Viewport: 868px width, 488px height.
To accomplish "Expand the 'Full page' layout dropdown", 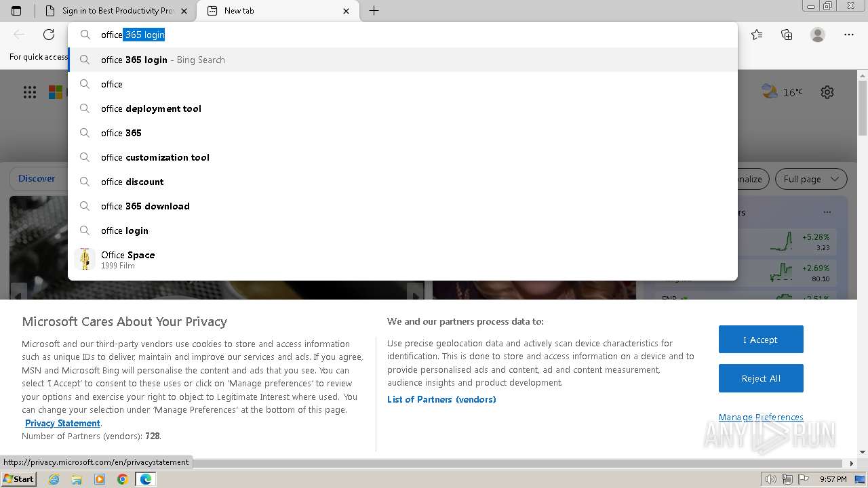I will pyautogui.click(x=811, y=179).
